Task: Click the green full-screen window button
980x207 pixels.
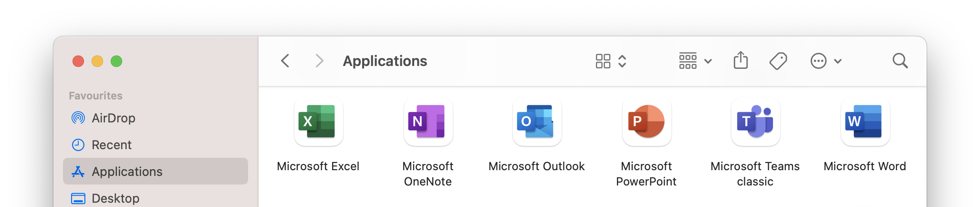Action: point(116,61)
